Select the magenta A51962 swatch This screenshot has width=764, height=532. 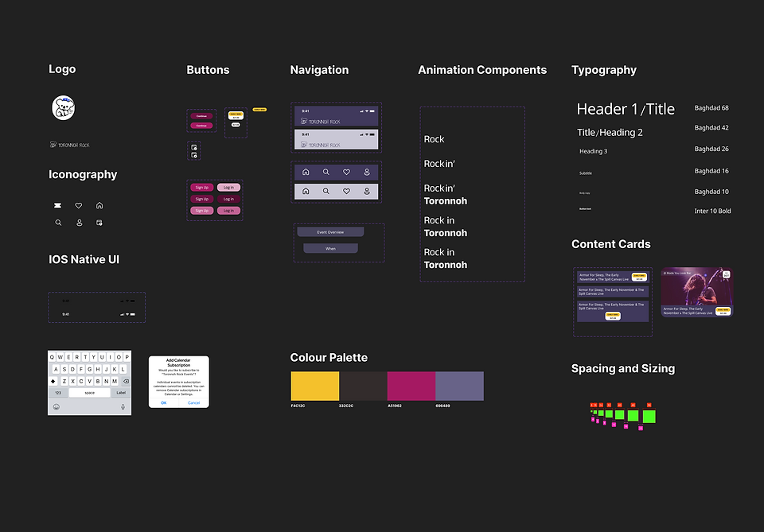pos(410,385)
